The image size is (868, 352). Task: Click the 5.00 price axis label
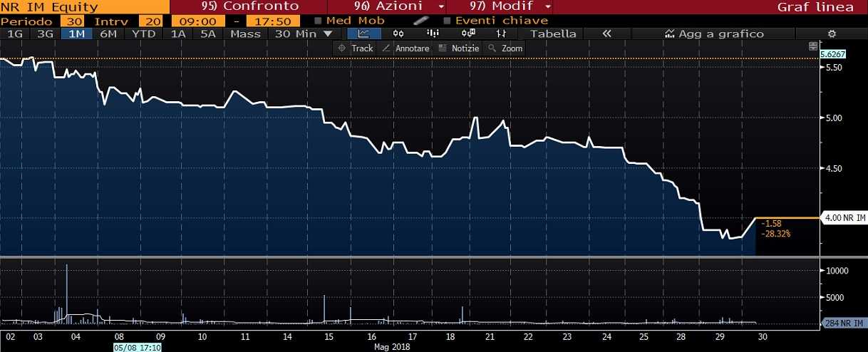tap(833, 118)
